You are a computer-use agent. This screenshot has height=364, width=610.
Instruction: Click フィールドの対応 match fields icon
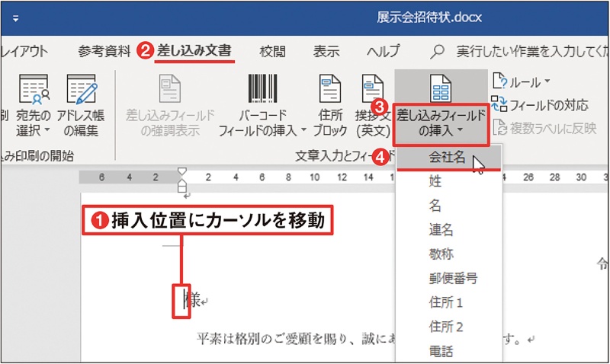click(499, 104)
